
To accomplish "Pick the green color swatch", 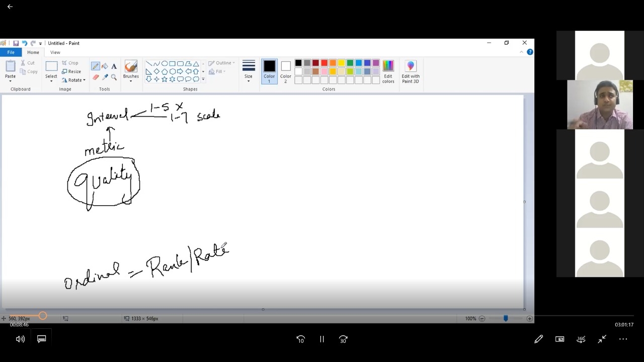I will tap(350, 63).
